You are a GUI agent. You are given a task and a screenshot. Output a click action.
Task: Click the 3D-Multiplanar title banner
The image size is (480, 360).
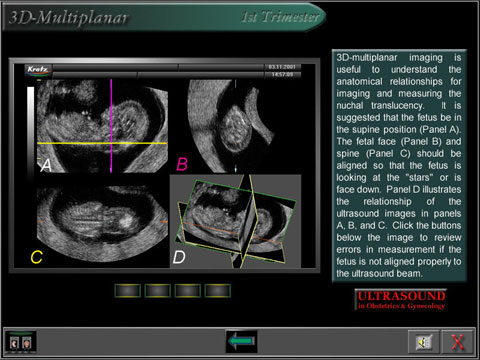(68, 17)
